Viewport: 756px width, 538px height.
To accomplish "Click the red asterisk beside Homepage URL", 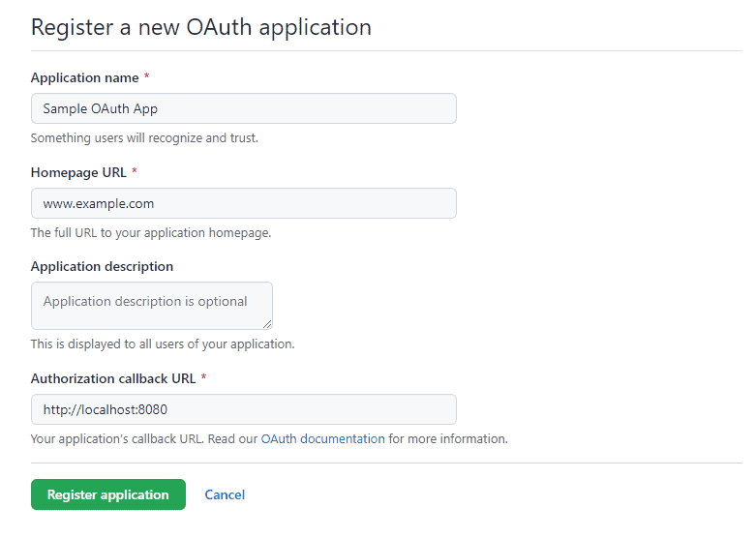I will coord(135,172).
